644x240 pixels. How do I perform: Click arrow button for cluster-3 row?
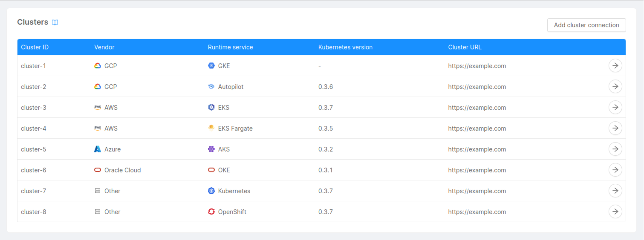[615, 107]
